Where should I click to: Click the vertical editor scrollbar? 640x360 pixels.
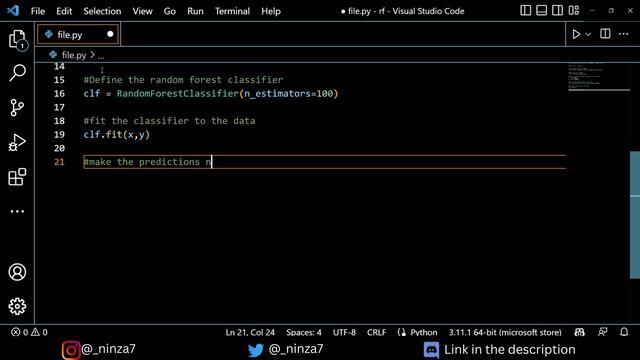point(635,215)
